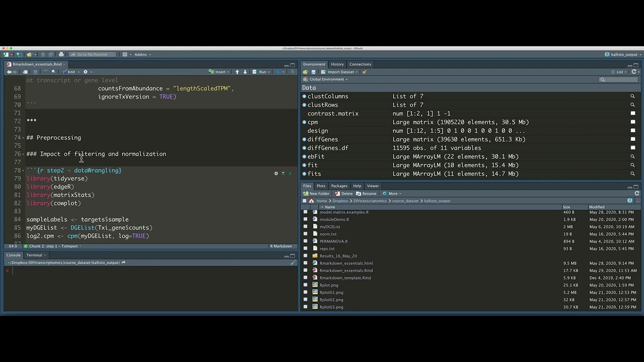The image size is (644, 362).
Task: View contrast.matrix in data viewer
Action: pos(633,114)
